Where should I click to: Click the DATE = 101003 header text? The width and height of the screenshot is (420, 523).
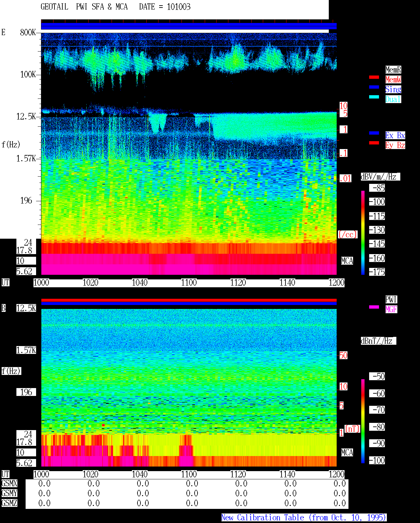[x=165, y=7]
